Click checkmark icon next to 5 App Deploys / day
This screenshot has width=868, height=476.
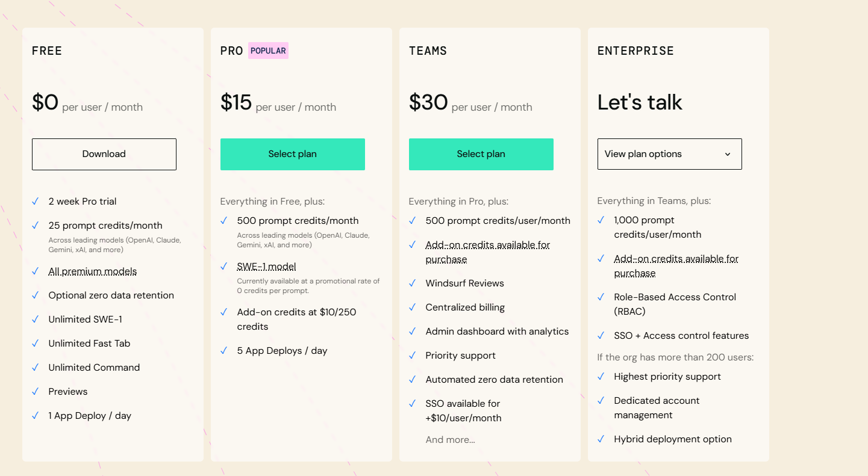(x=224, y=350)
